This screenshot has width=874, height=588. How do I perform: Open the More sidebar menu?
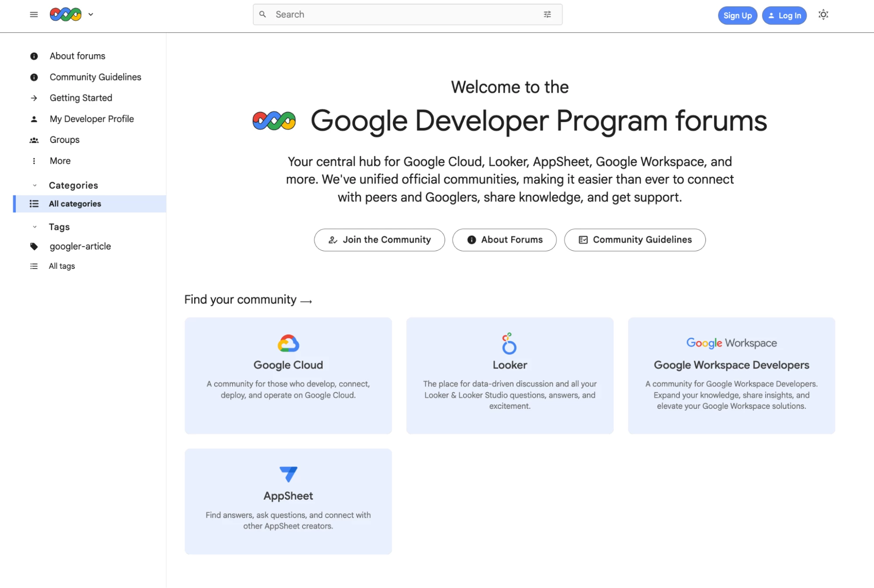coord(59,160)
